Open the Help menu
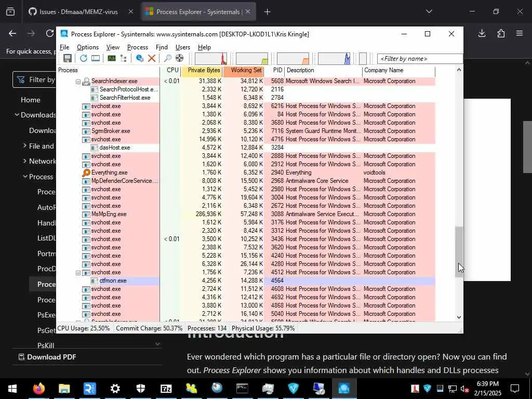 click(x=204, y=47)
